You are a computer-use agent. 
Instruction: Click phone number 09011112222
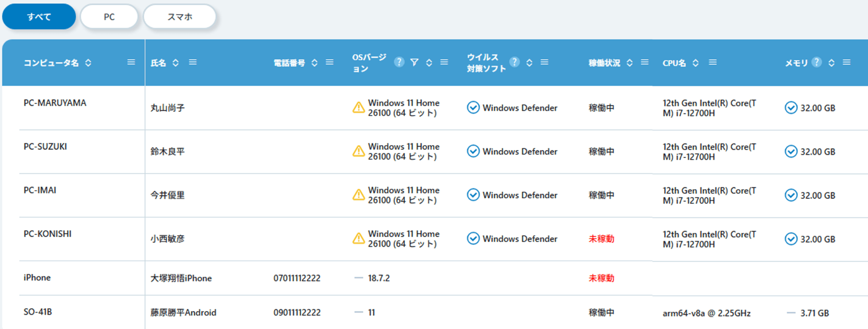(x=297, y=312)
